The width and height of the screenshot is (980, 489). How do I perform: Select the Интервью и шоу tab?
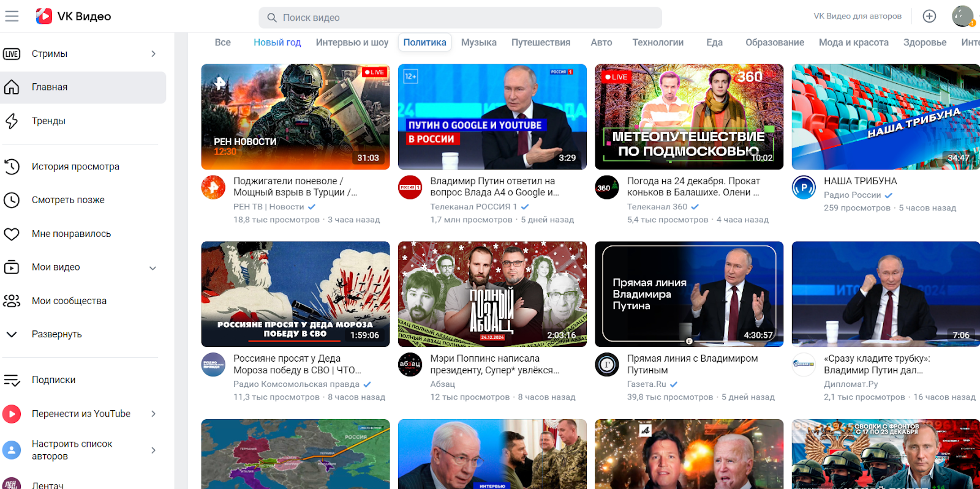[x=352, y=42]
